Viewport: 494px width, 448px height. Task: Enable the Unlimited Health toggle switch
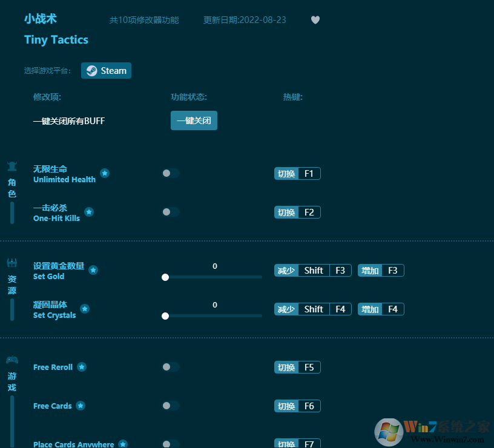pos(171,173)
